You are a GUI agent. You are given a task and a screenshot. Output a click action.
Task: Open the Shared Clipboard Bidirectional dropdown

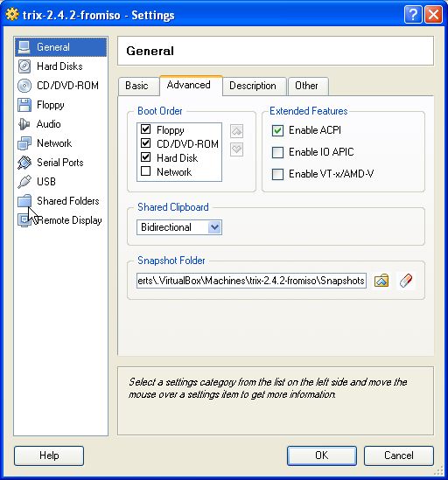click(179, 227)
